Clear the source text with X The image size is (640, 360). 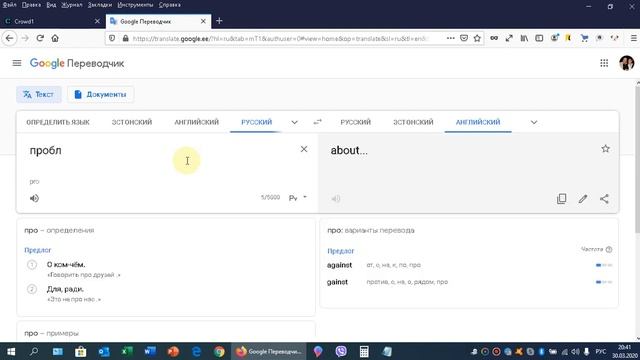point(304,149)
